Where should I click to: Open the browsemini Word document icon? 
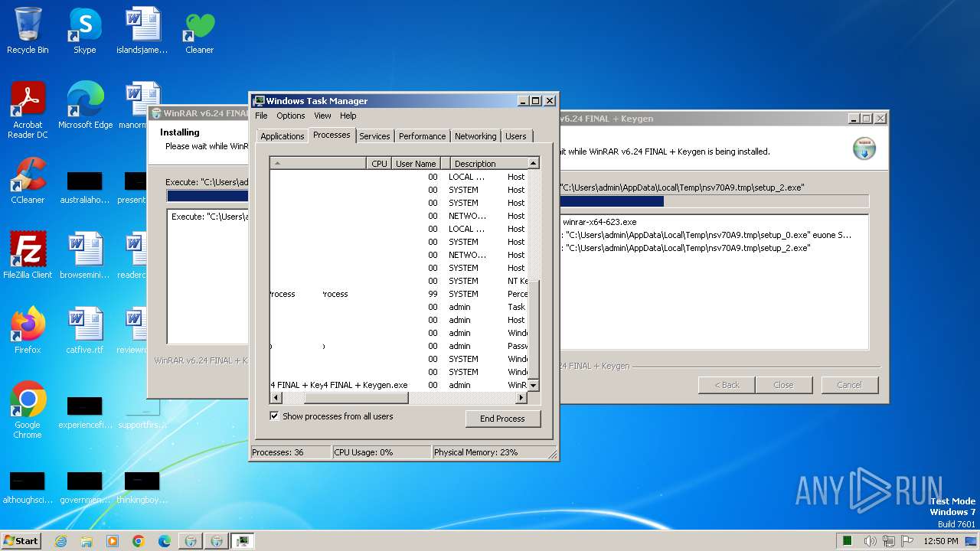[85, 256]
